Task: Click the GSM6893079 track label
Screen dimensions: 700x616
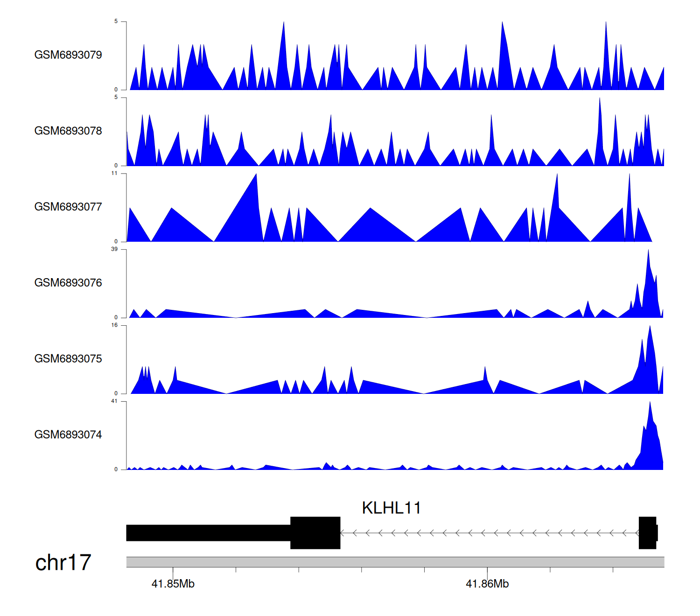Action: [x=68, y=55]
